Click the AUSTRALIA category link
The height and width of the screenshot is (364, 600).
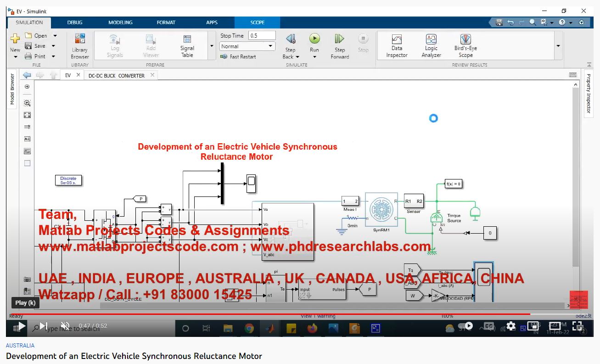[20, 346]
